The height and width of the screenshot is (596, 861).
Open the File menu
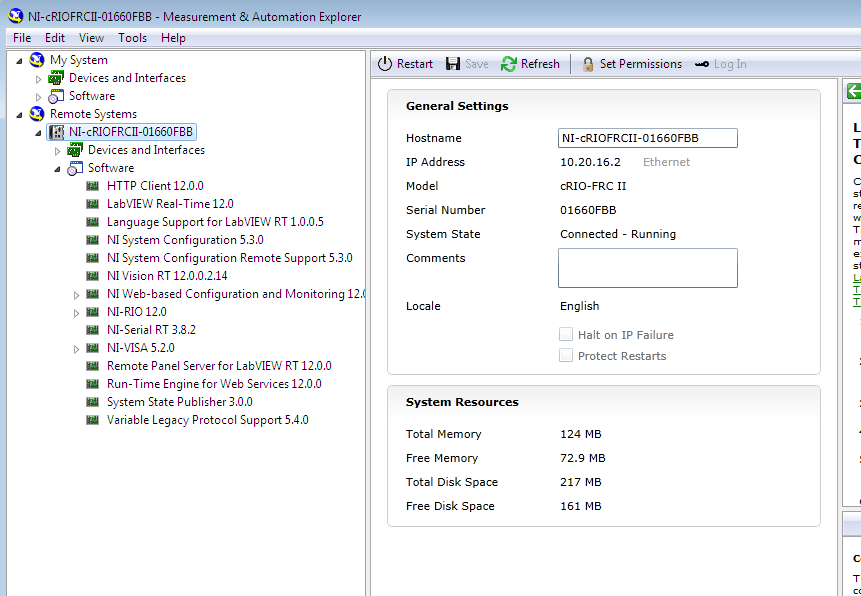click(22, 38)
